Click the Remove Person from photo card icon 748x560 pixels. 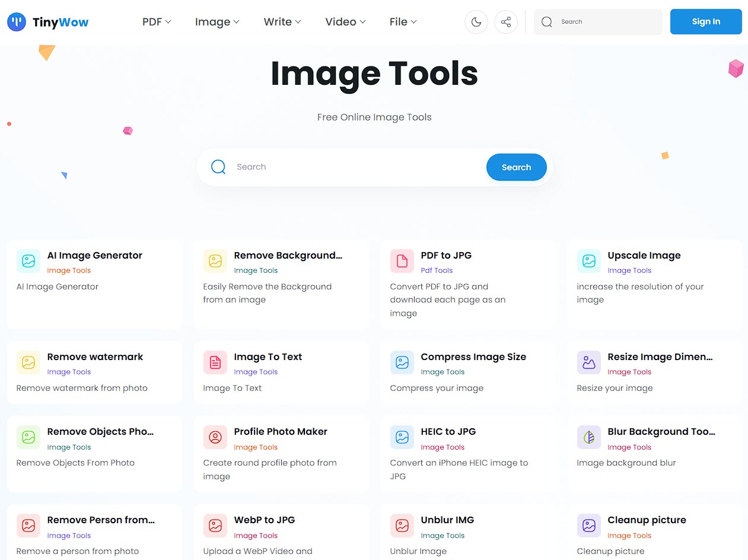pos(28,526)
